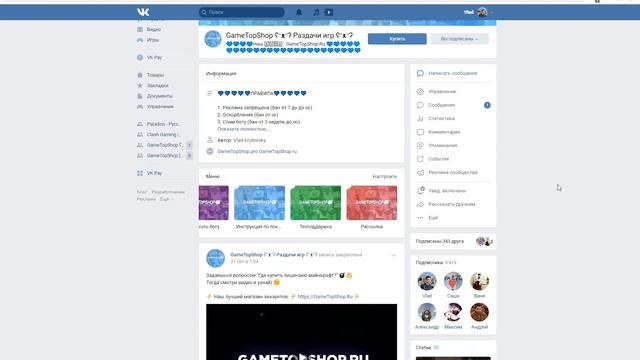The height and width of the screenshot is (360, 640).
Task: Click the blue Купить button
Action: pos(397,39)
